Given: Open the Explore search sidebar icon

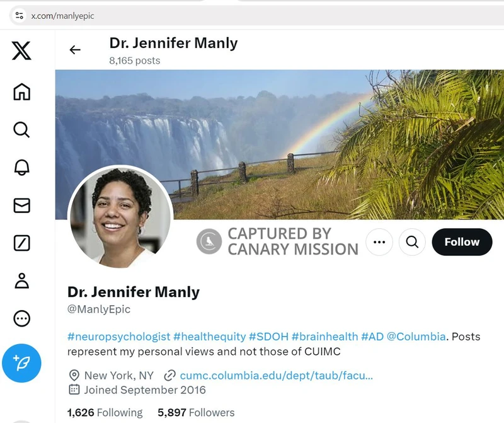Looking at the screenshot, I should [21, 130].
